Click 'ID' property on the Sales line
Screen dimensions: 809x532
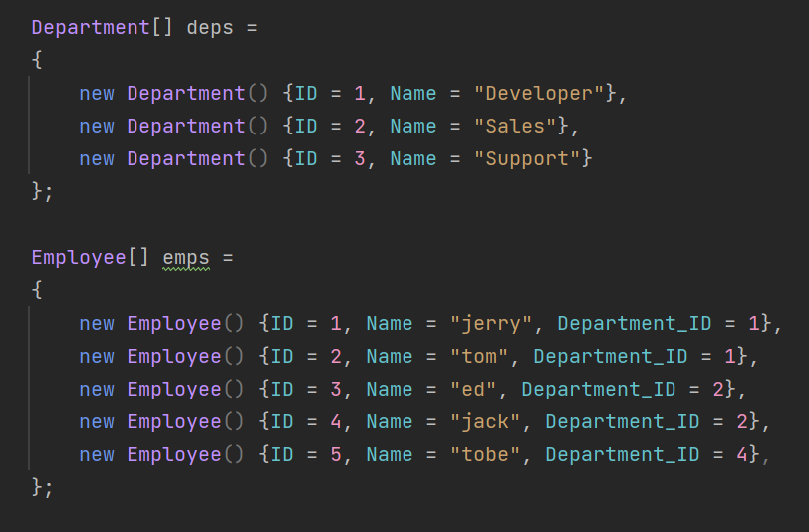click(x=306, y=127)
